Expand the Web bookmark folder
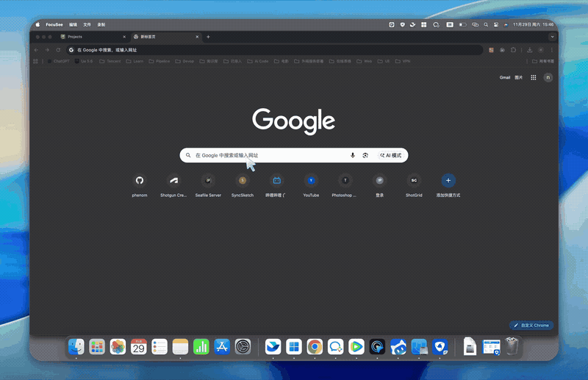The width and height of the screenshot is (588, 380). point(364,61)
